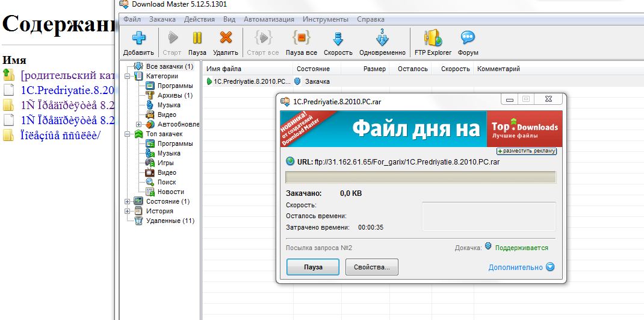
Task: Open the Действия menu
Action: click(x=199, y=19)
